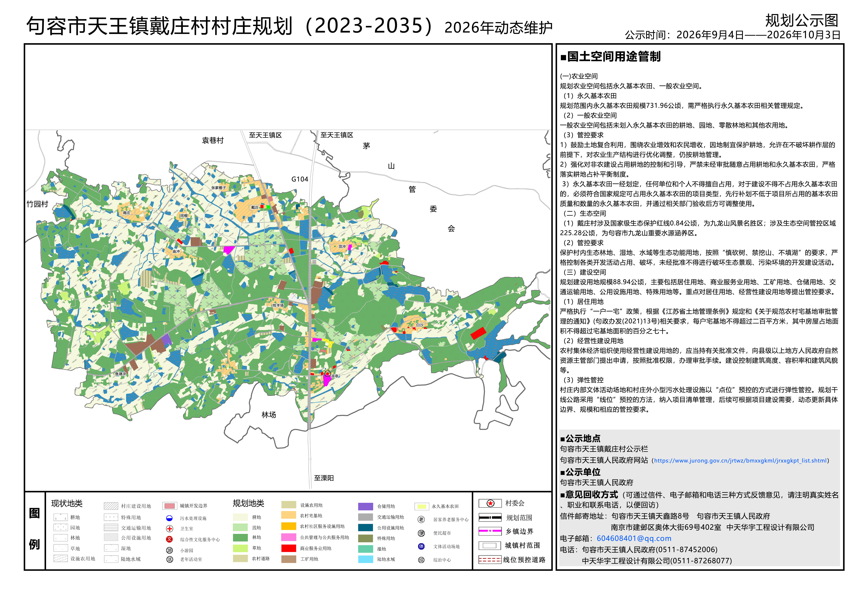
Task: Click the G104 road label on map
Action: (300, 179)
